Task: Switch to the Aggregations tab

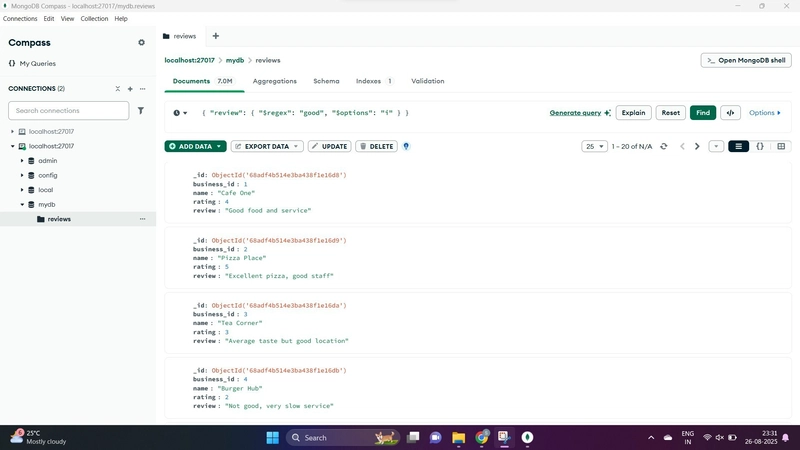Action: 274,81
